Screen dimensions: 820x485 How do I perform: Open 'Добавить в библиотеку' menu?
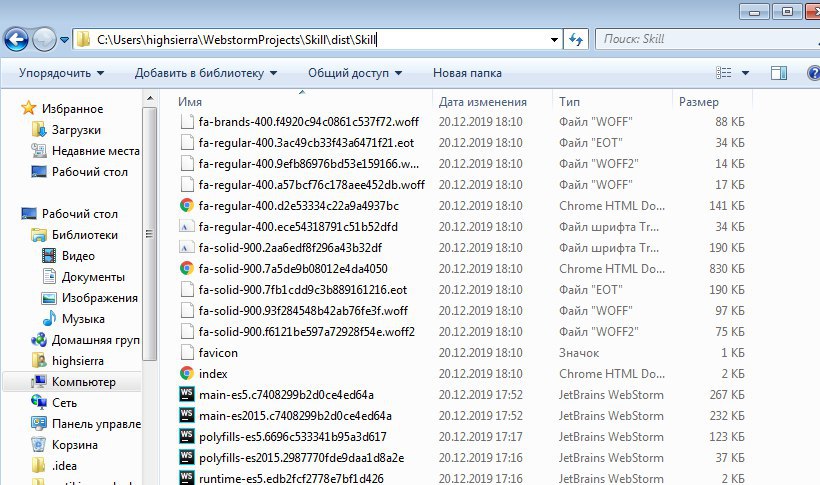[206, 73]
